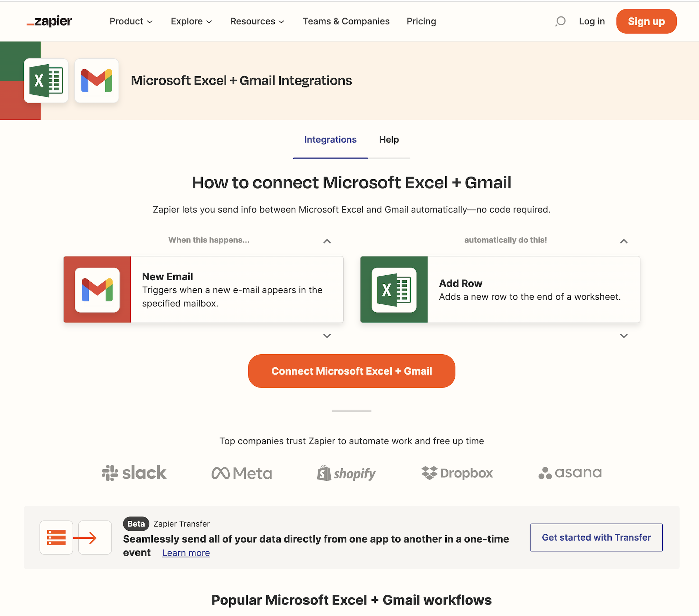The height and width of the screenshot is (616, 699).
Task: Switch to the Integrations tab
Action: pos(330,139)
